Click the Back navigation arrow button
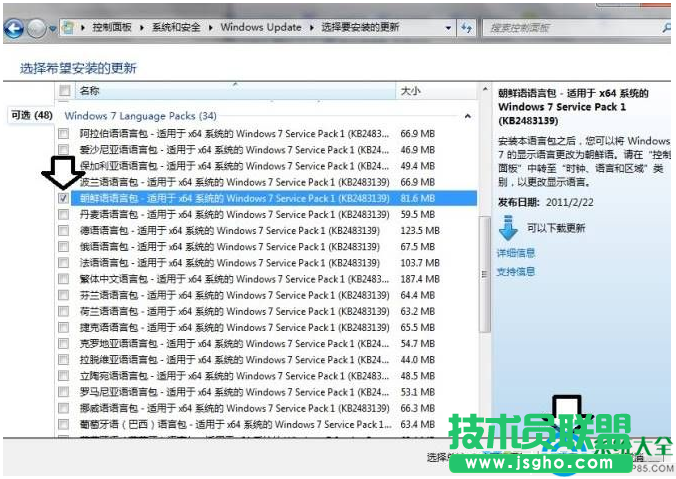The height and width of the screenshot is (479, 676). 14,29
